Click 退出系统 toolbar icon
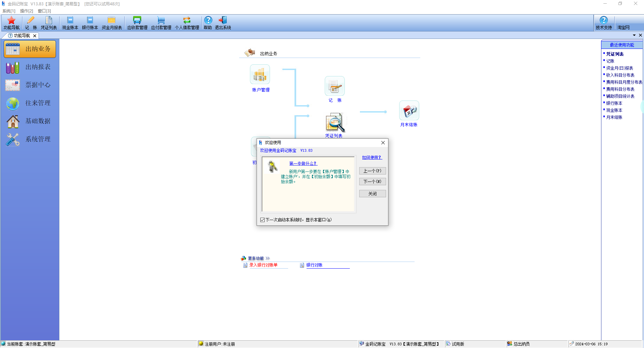644x348 pixels. pos(223,23)
